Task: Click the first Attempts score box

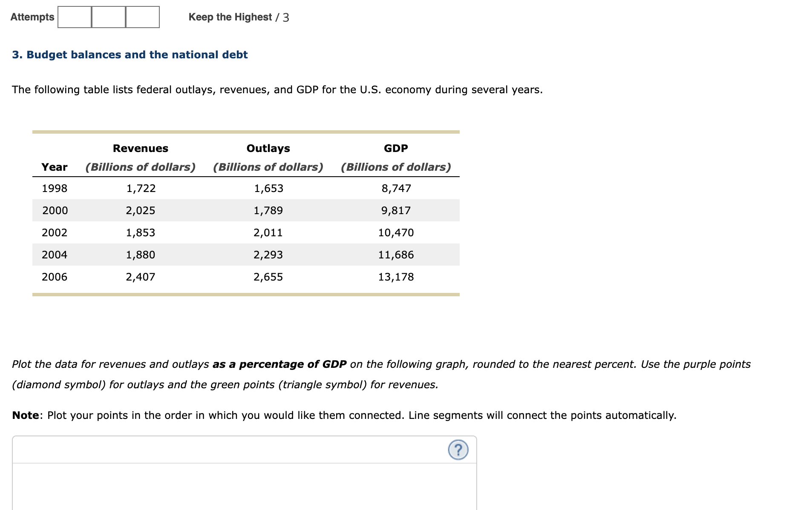Action: pos(74,17)
